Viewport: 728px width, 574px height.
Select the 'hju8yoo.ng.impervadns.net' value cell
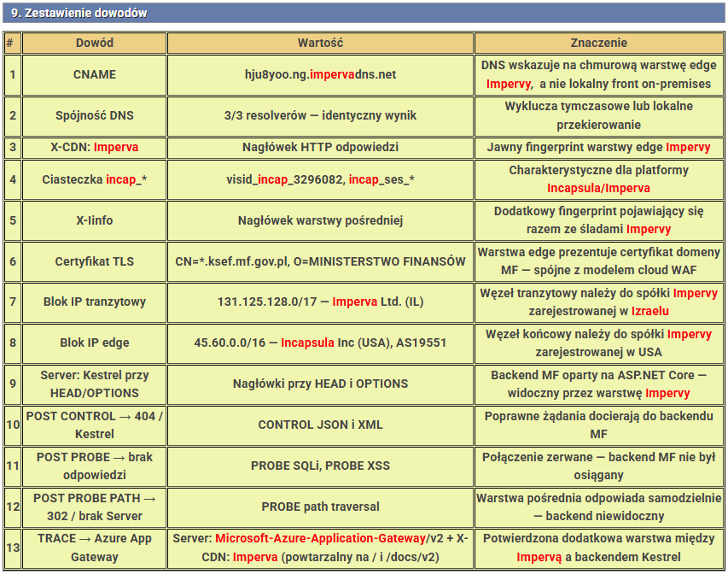point(320,75)
